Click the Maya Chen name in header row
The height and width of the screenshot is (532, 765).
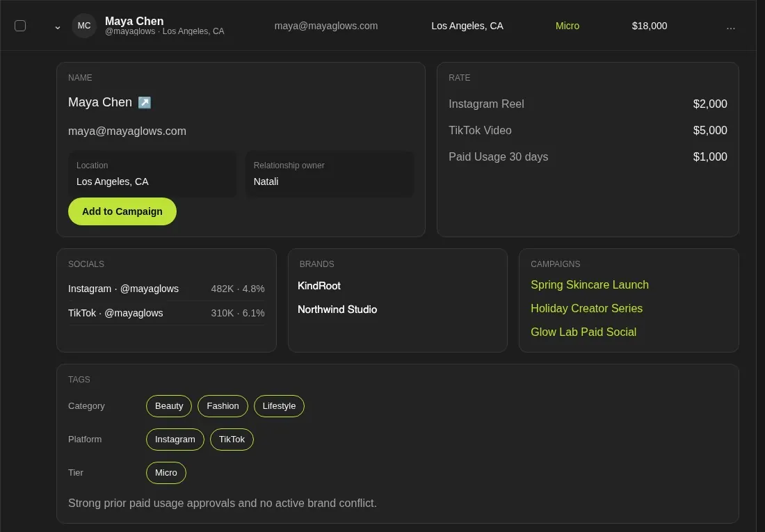(134, 21)
